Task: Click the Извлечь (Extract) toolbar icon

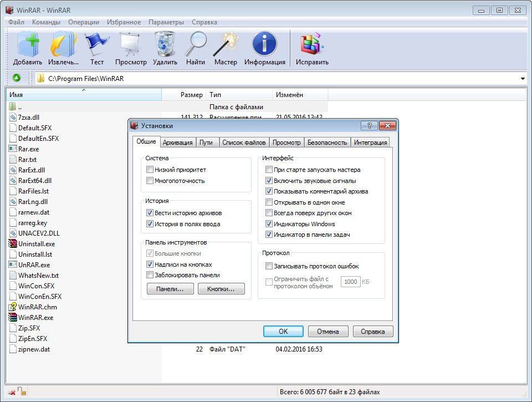Action: pyautogui.click(x=63, y=44)
